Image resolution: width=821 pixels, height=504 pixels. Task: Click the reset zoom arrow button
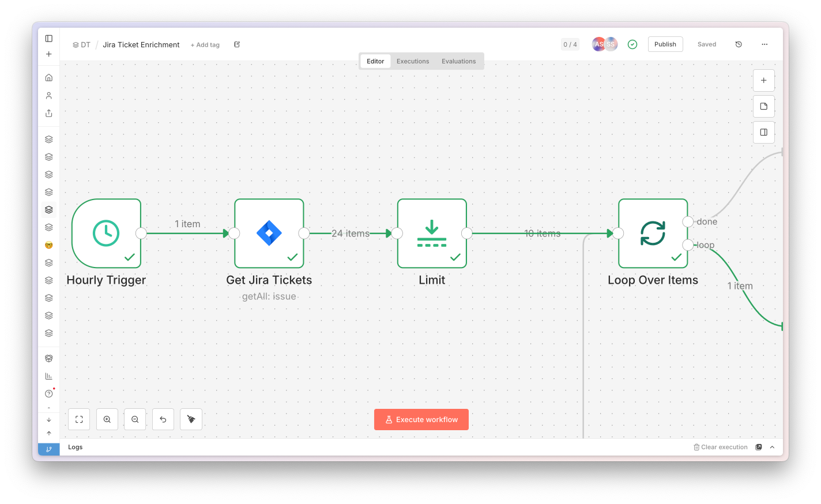[x=163, y=419]
